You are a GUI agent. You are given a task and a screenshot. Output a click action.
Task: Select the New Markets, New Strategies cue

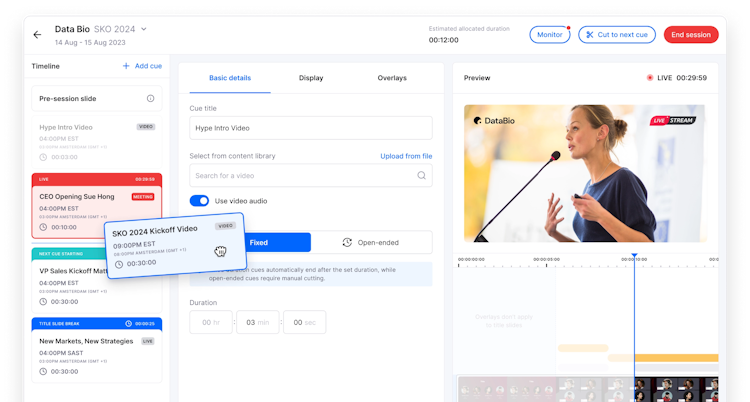(97, 350)
